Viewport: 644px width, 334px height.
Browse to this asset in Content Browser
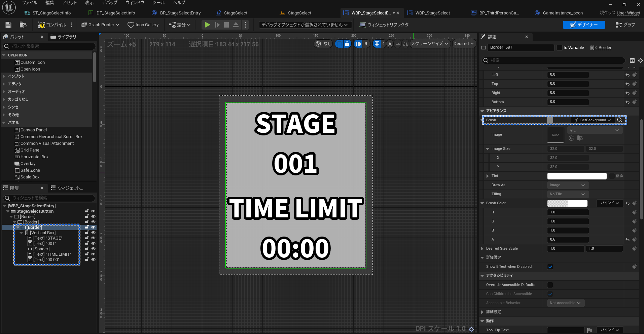click(22, 25)
